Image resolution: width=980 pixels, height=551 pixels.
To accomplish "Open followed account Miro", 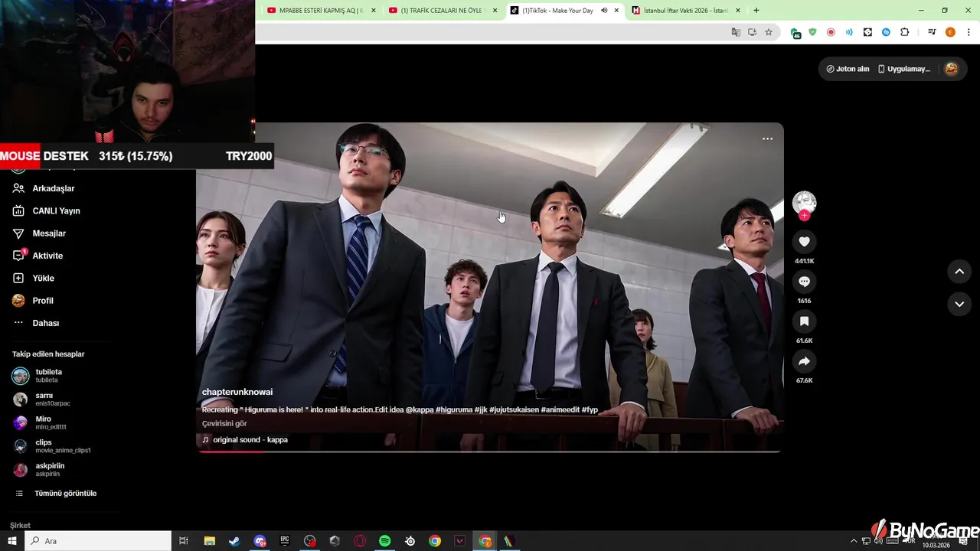I will [x=51, y=423].
